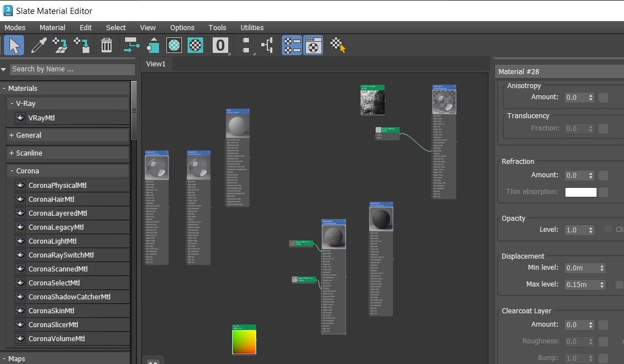Select CoronaPhysicalMtl in the list
Image resolution: width=624 pixels, height=364 pixels.
[72, 185]
